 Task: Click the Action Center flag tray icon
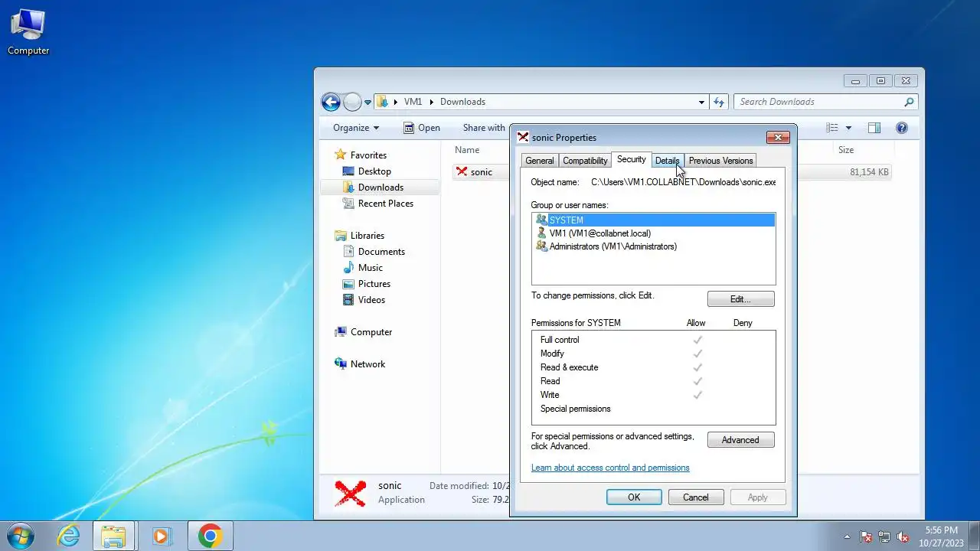866,537
